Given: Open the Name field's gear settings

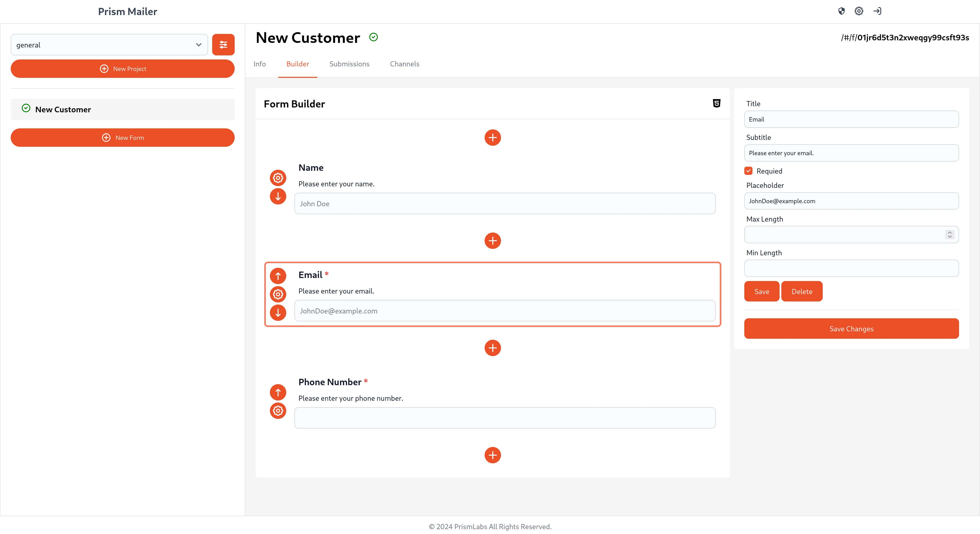Looking at the screenshot, I should 278,178.
